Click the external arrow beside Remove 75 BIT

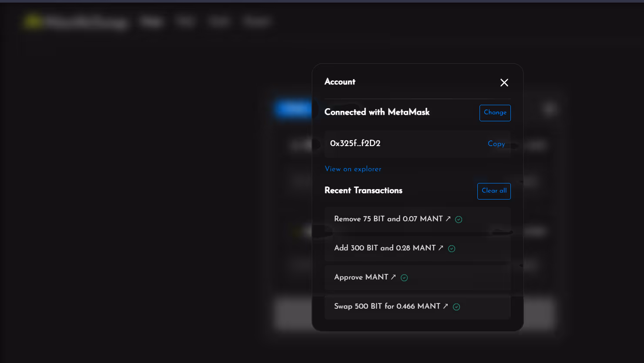(x=448, y=219)
